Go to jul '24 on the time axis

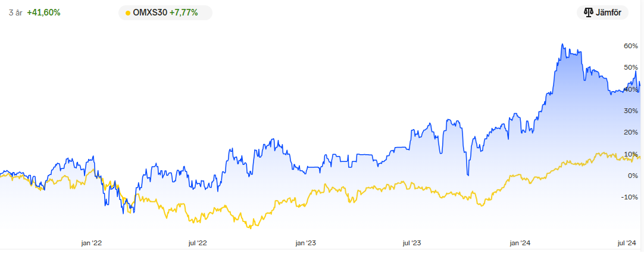[627, 243]
